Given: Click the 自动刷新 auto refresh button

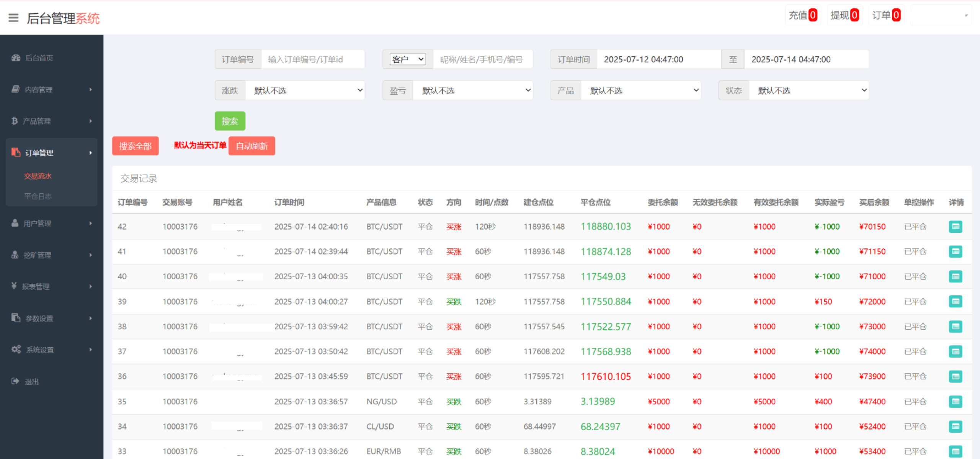Looking at the screenshot, I should pyautogui.click(x=252, y=146).
